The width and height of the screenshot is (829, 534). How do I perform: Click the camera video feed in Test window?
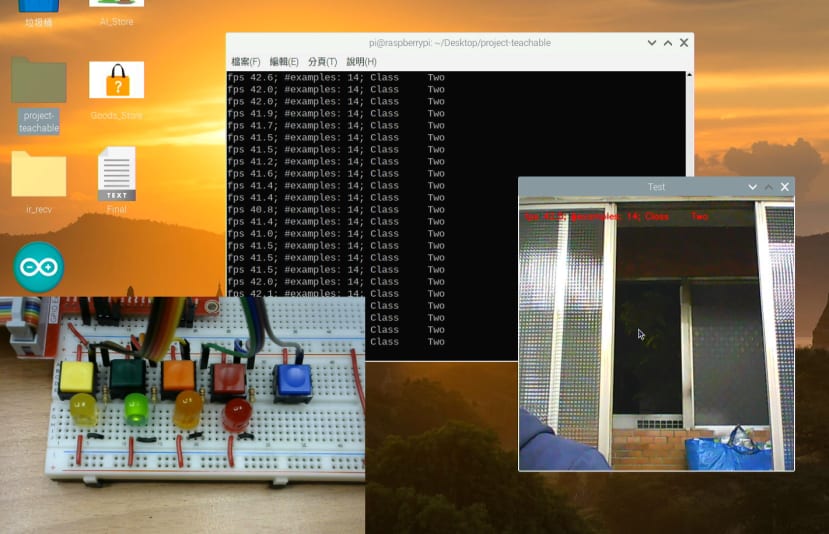point(657,334)
